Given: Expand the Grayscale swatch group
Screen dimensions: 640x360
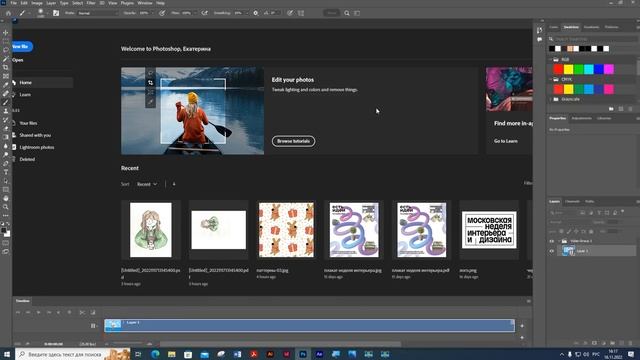Looking at the screenshot, I should (x=550, y=99).
